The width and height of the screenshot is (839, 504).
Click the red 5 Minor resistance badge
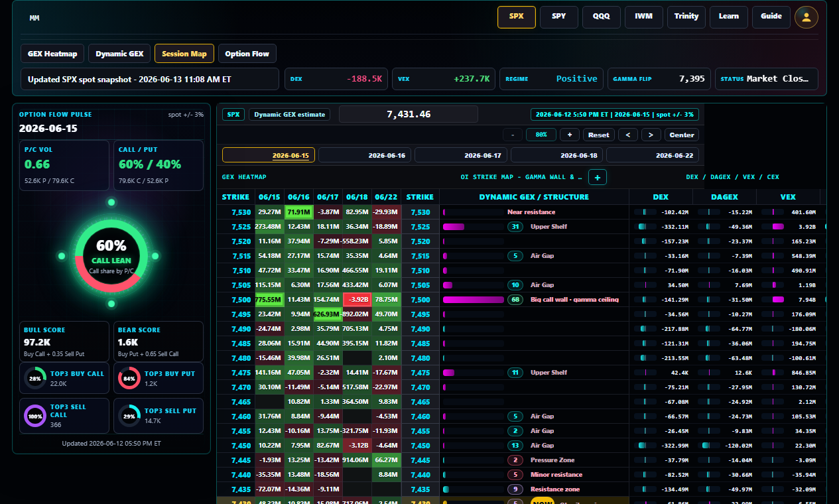(x=515, y=475)
